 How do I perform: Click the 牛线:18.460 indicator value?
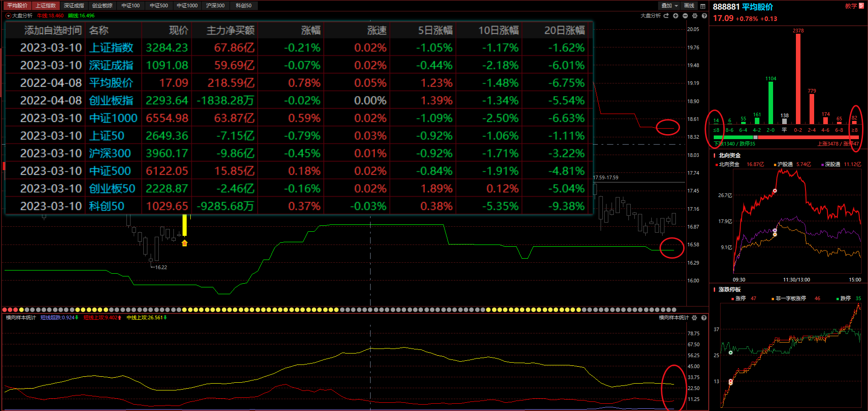(x=51, y=16)
